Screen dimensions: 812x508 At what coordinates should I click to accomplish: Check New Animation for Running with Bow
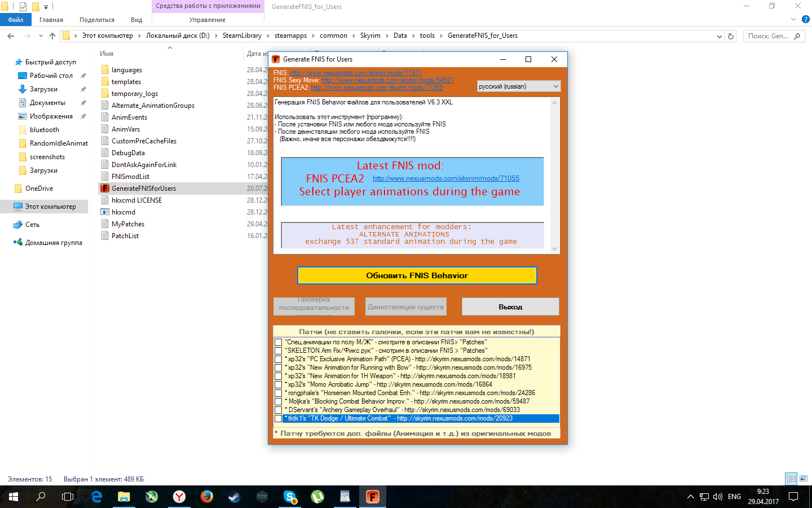click(x=278, y=367)
